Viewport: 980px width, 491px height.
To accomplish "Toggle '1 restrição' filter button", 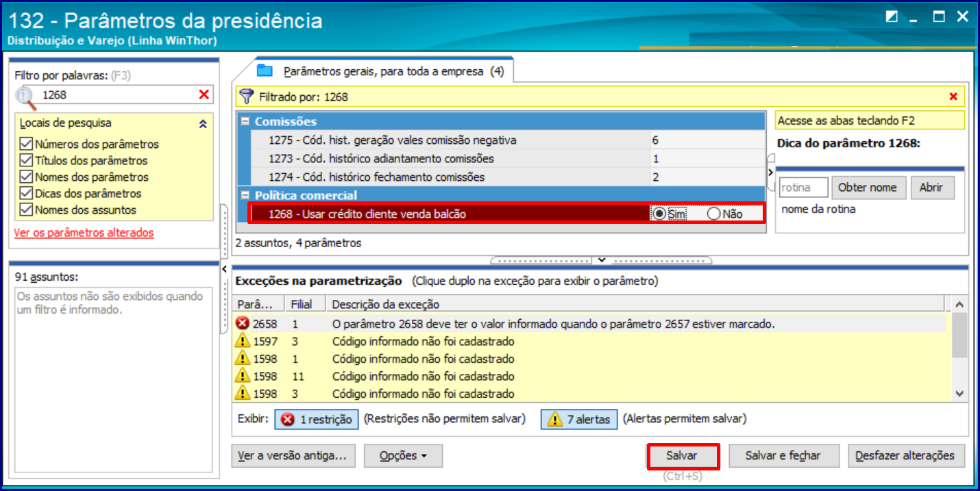I will pos(317,419).
